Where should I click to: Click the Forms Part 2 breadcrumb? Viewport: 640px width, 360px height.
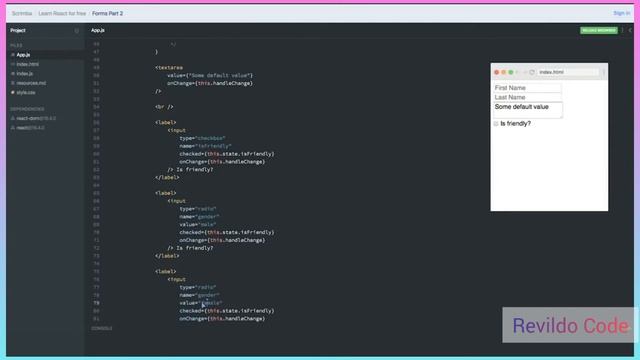(107, 13)
